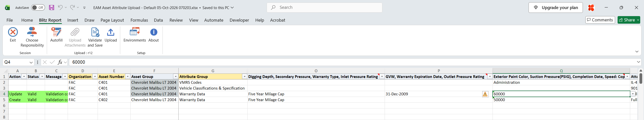Click the Redo arrow

click(72, 7)
